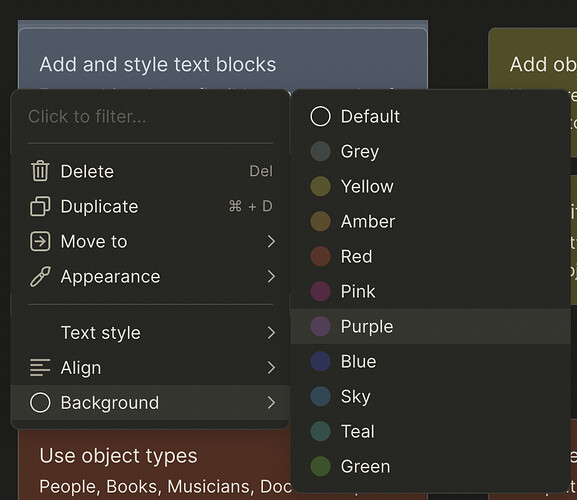Select Delete from the context menu
Viewport: 577px width, 500px height.
pos(150,171)
